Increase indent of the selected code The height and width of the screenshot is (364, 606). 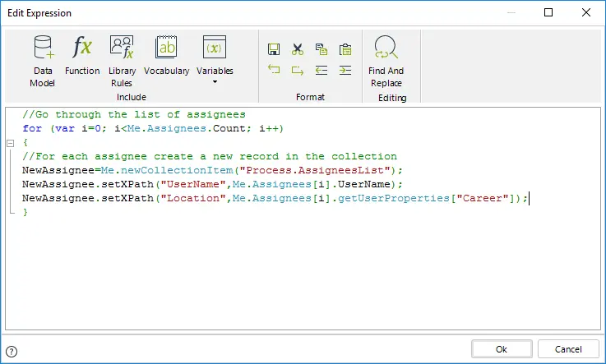(x=345, y=70)
